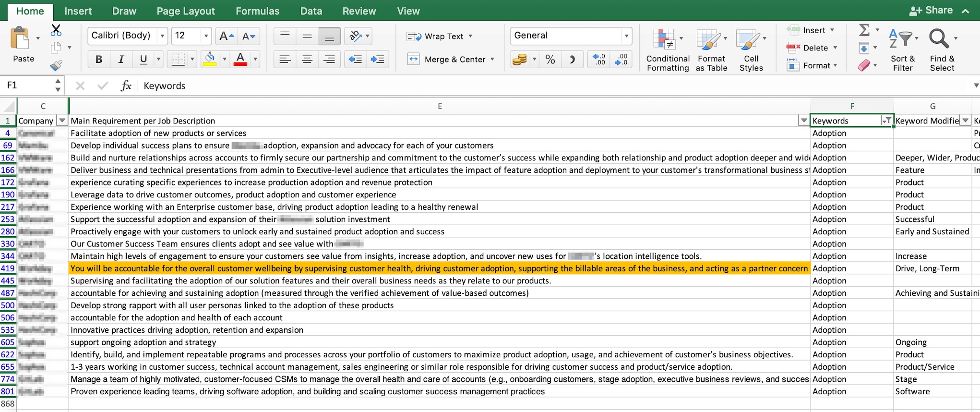This screenshot has height=412, width=980.
Task: Open text orientation options
Action: pyautogui.click(x=358, y=36)
